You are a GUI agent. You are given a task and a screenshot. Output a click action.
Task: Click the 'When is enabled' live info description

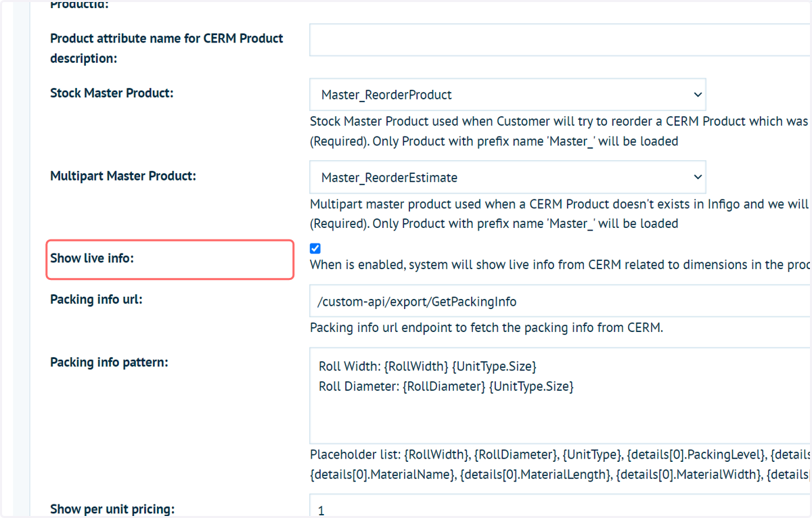tap(560, 265)
